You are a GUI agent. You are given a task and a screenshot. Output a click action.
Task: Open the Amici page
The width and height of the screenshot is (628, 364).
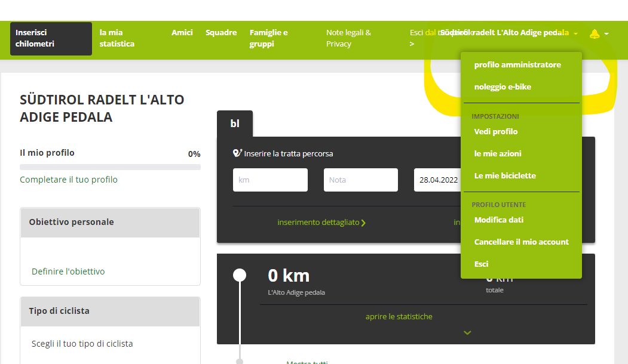(x=182, y=32)
